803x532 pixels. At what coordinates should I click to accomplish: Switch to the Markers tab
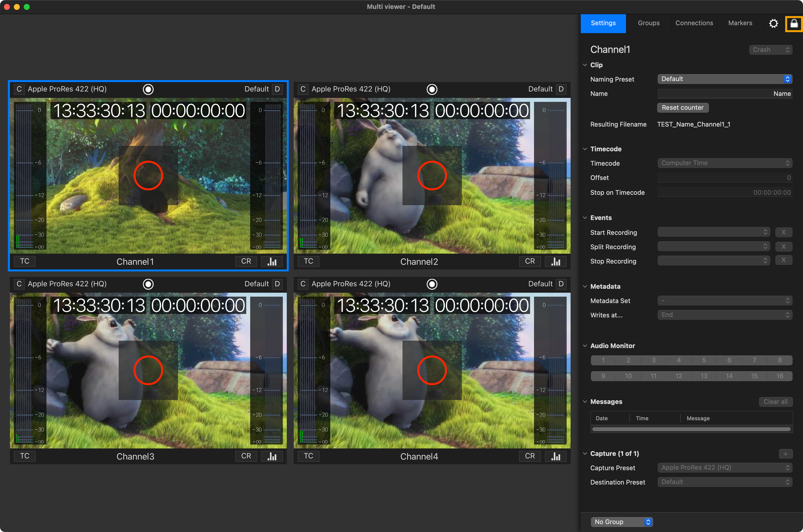point(740,23)
